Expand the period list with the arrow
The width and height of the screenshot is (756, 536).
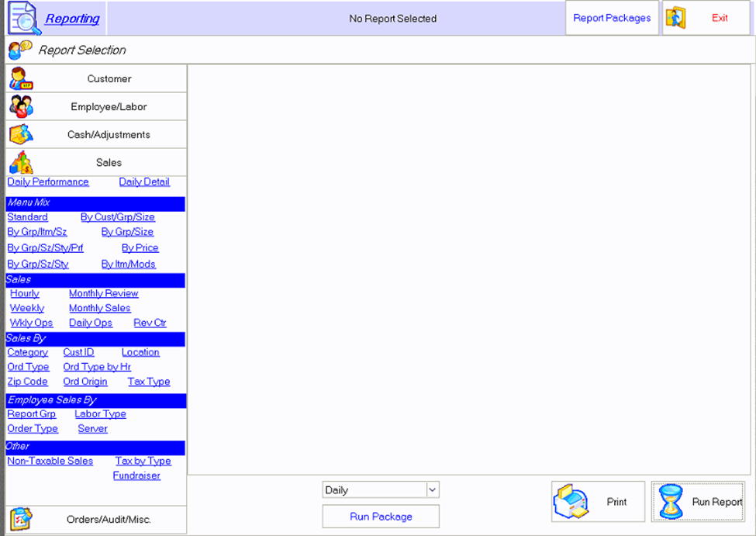433,489
